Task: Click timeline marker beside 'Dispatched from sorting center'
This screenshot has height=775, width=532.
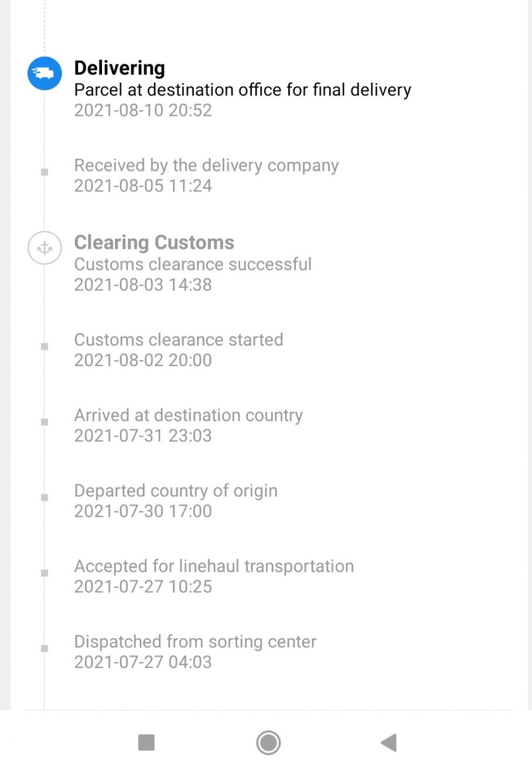Action: [x=45, y=648]
